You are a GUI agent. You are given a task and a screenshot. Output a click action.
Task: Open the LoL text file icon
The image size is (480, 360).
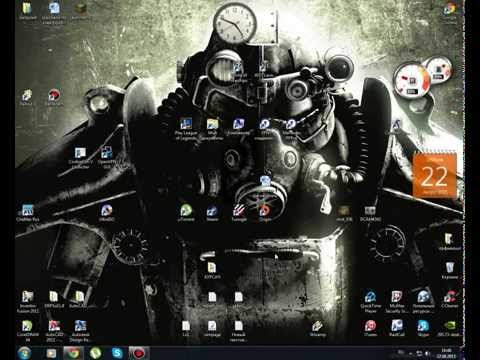pos(186,328)
